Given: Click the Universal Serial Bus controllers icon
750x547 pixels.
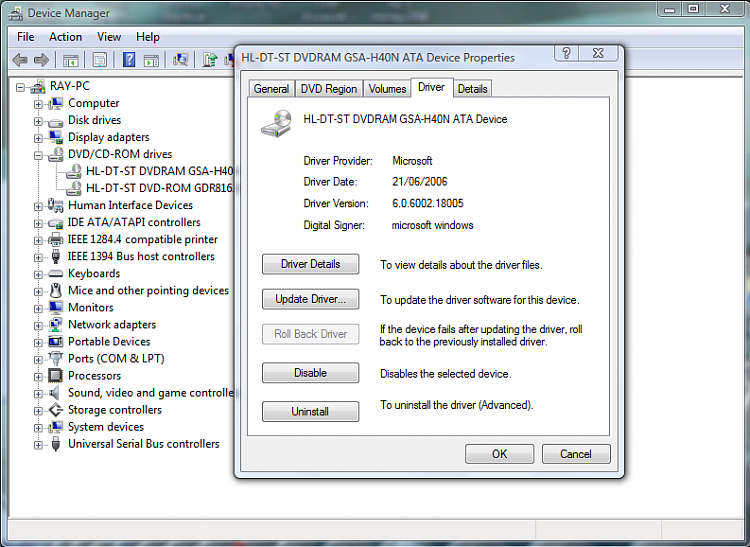Looking at the screenshot, I should (55, 444).
